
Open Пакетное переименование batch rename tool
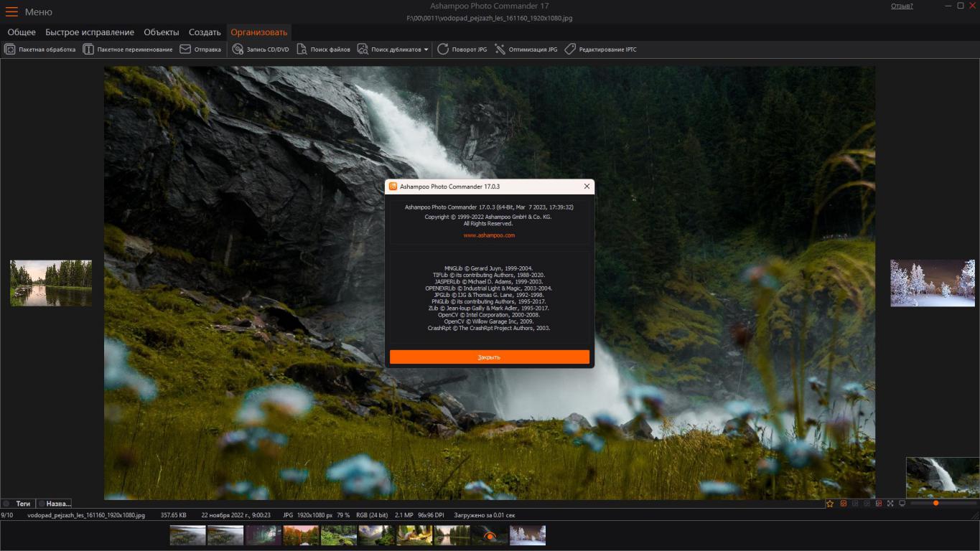tap(88, 50)
